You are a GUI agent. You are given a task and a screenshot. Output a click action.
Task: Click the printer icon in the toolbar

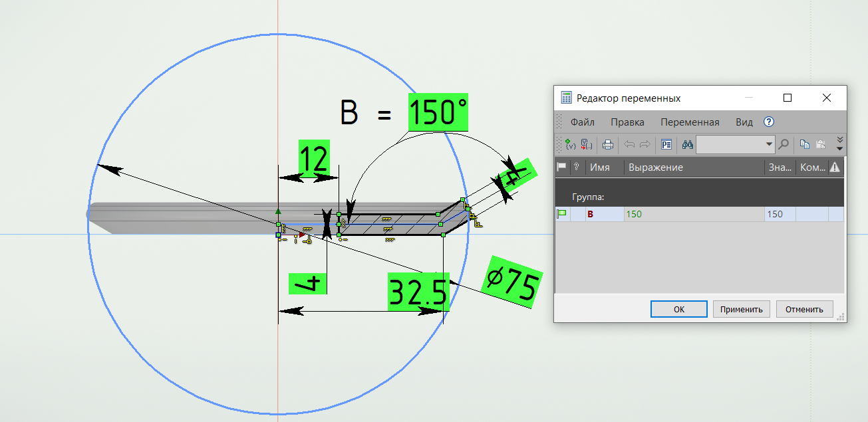click(x=607, y=144)
